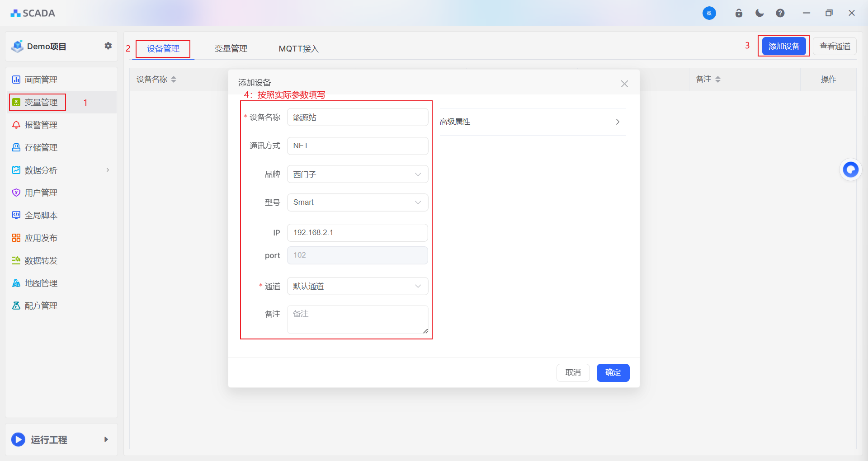Select the 应用发布 sidebar icon
Image resolution: width=868 pixels, height=461 pixels.
[16, 238]
